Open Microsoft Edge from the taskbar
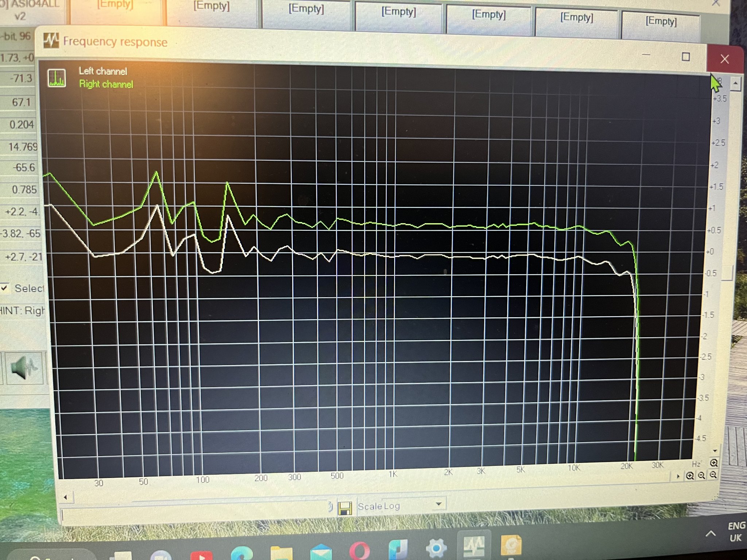Viewport: 747px width, 560px height. [241, 553]
